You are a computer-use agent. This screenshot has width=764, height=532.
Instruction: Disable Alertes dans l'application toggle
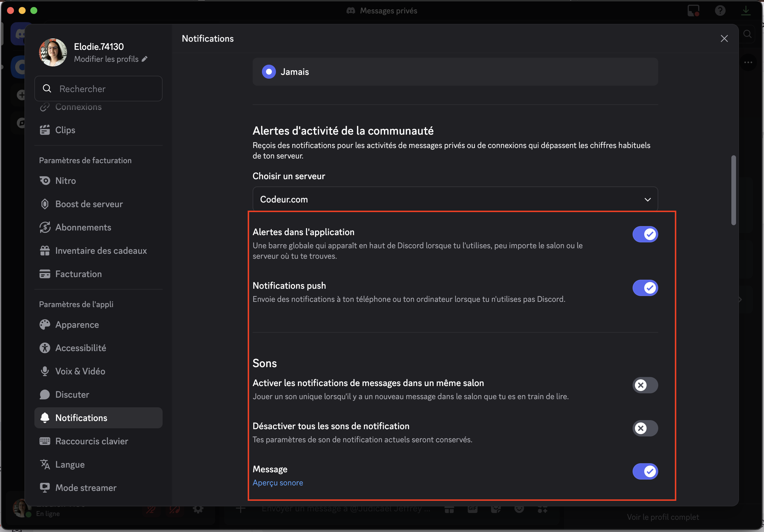tap(645, 234)
